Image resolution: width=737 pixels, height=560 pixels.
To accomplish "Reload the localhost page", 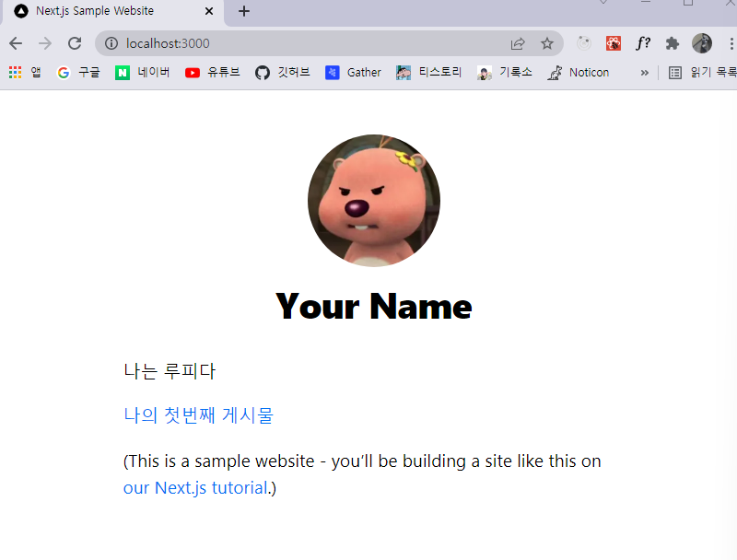I will pyautogui.click(x=75, y=43).
